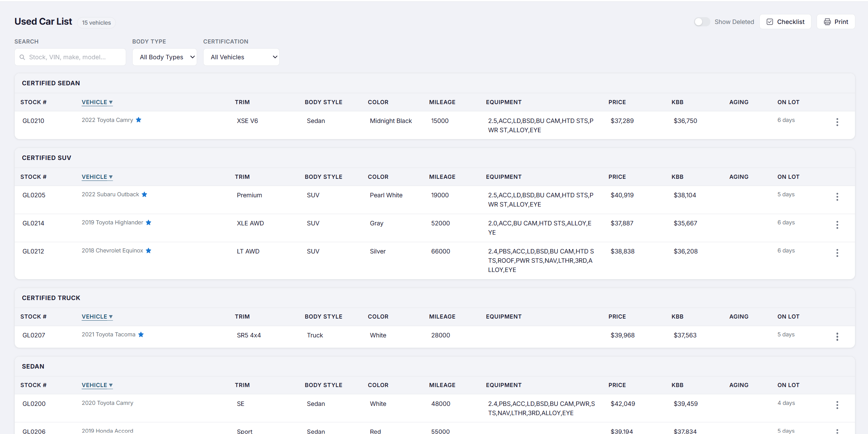Click Aging column header in Sedan table
The height and width of the screenshot is (434, 868).
[x=738, y=385]
